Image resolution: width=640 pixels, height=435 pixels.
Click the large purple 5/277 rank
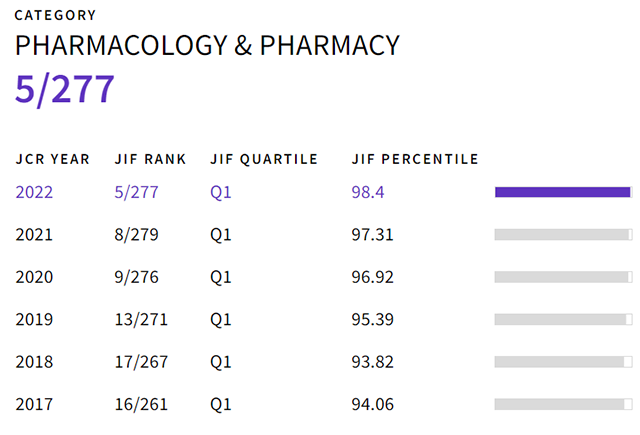click(x=65, y=90)
